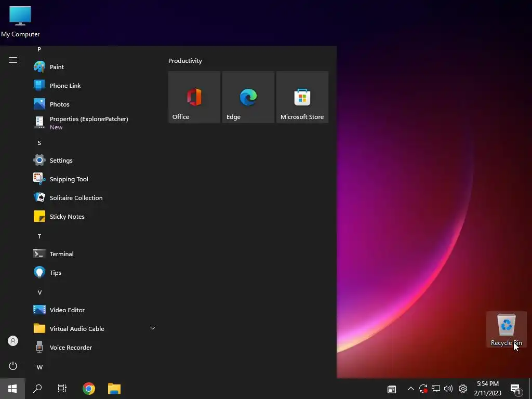This screenshot has height=399, width=532.
Task: Jump to letter W section header
Action: 39,367
